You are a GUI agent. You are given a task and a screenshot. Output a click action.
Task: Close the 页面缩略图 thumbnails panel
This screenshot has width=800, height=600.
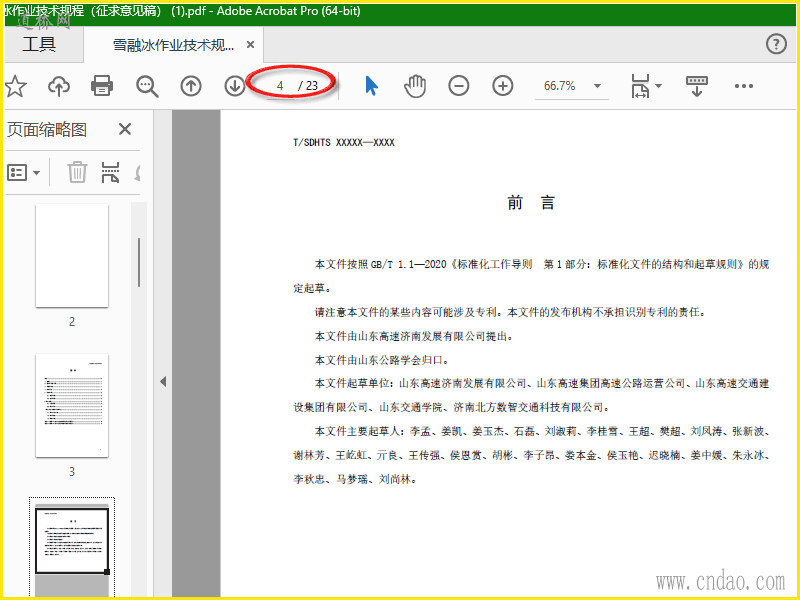(125, 129)
